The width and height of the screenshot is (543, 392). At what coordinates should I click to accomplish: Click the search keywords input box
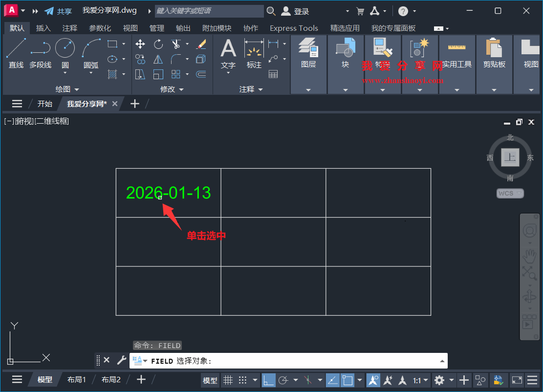209,11
